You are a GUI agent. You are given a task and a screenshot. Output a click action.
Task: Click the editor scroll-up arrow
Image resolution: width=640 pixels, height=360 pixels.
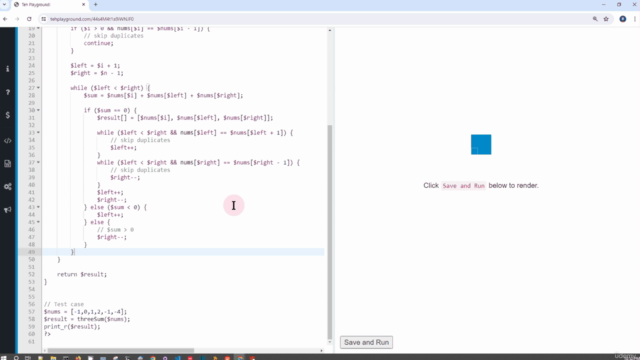(330, 30)
